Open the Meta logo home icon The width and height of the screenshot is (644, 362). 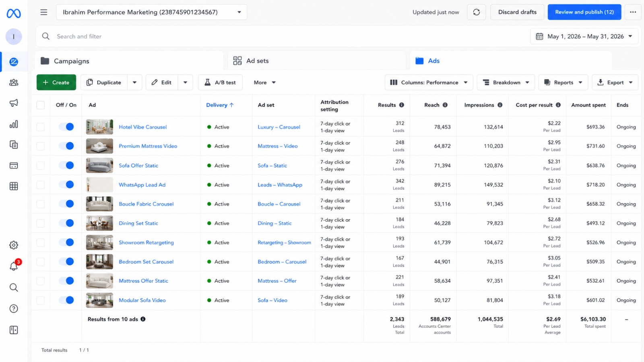click(x=14, y=13)
